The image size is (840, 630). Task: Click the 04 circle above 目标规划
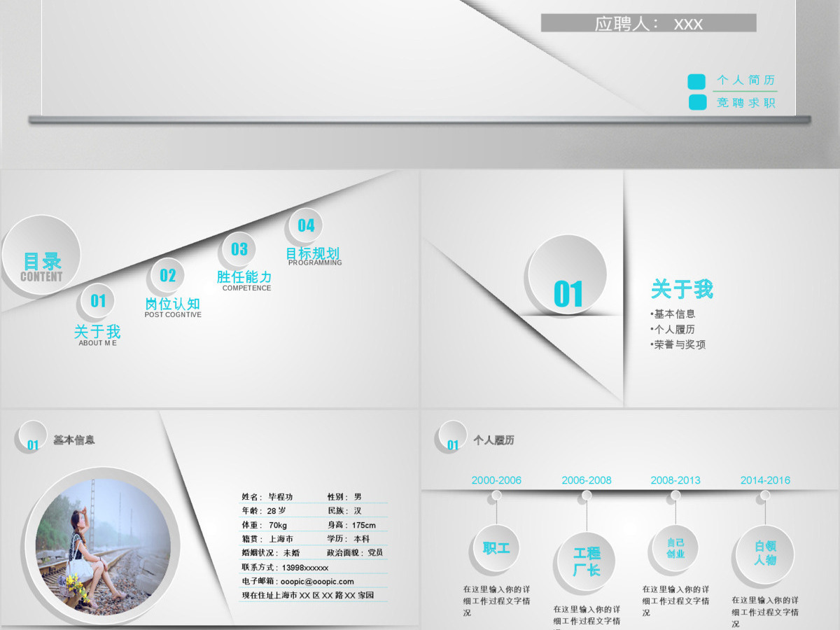[305, 225]
